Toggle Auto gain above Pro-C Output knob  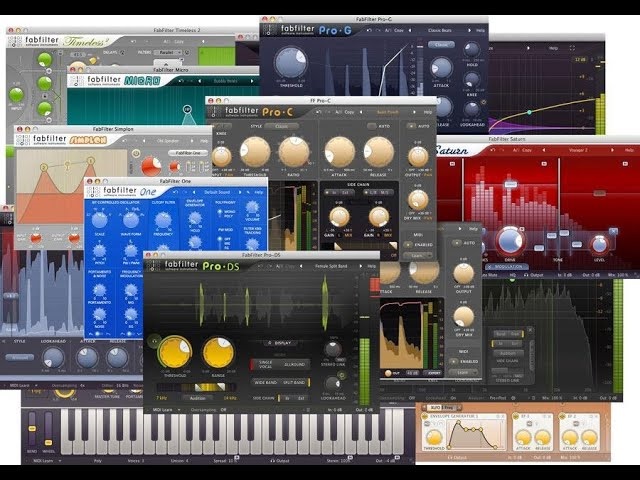pyautogui.click(x=411, y=126)
